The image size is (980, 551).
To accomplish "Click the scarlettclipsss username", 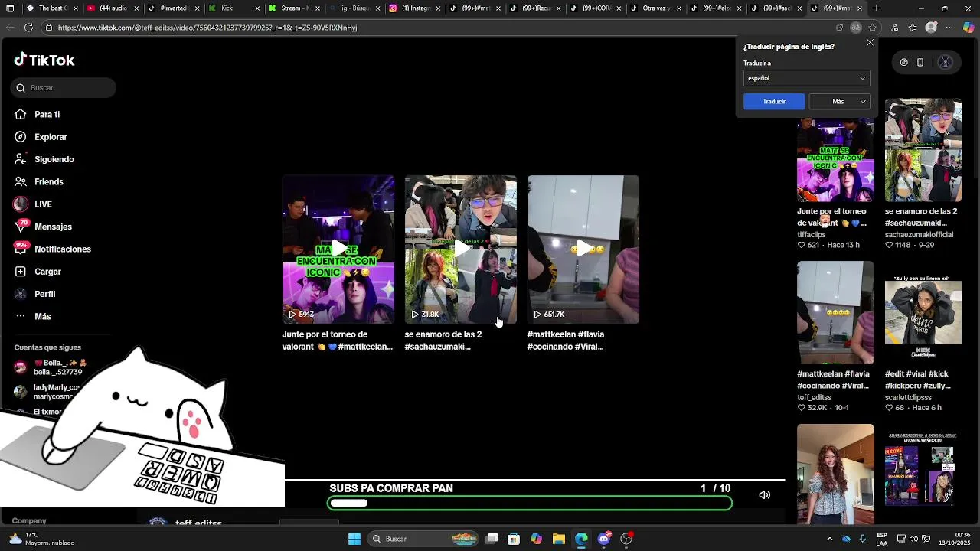I will click(908, 398).
